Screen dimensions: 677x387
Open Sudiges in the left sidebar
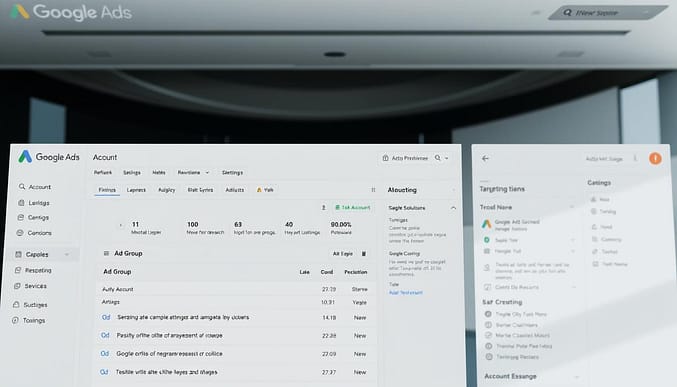coord(30,305)
